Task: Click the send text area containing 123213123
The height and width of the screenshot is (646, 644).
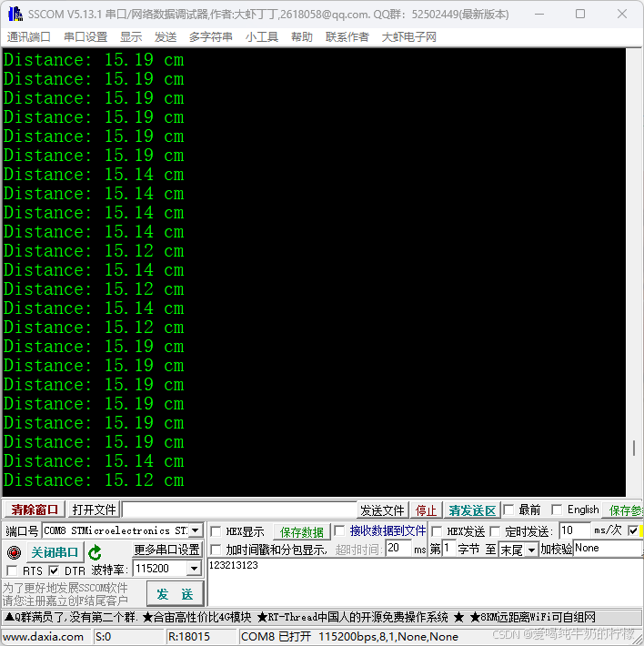Action: pos(425,582)
